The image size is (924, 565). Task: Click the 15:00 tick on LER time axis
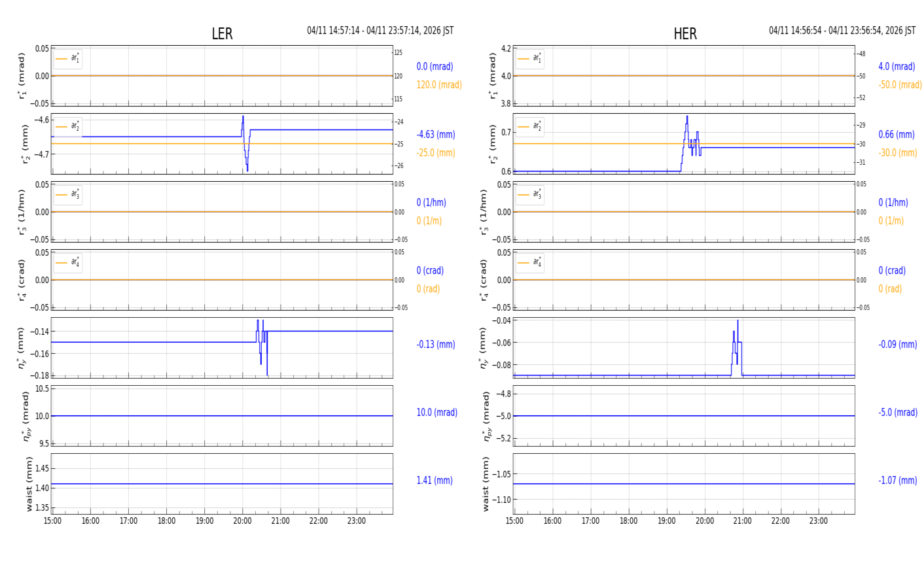point(52,521)
